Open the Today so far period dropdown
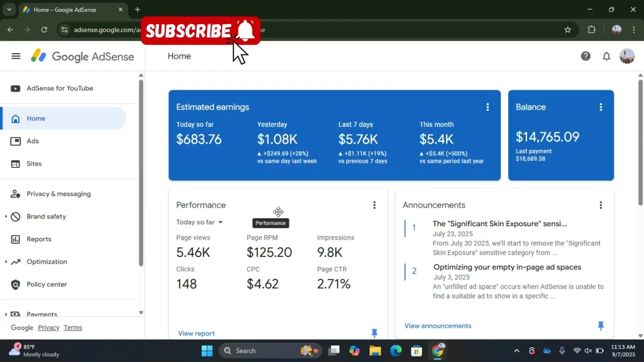644x362 pixels. tap(200, 222)
